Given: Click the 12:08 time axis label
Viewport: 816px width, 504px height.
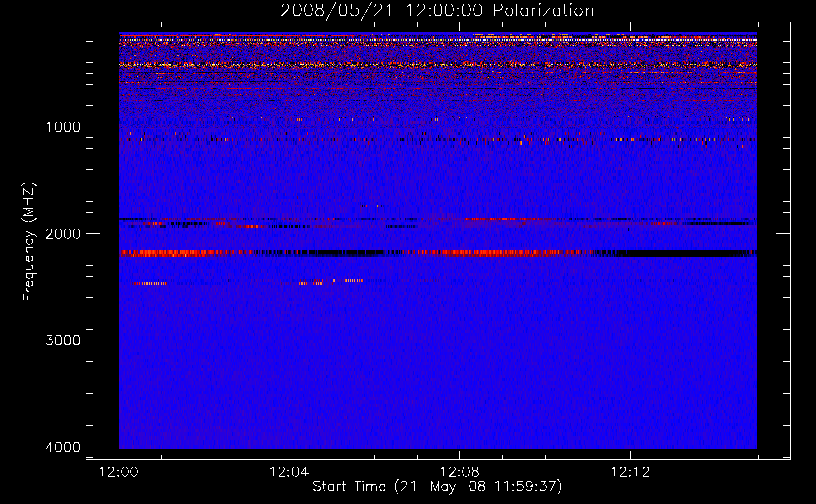Looking at the screenshot, I should pos(459,472).
